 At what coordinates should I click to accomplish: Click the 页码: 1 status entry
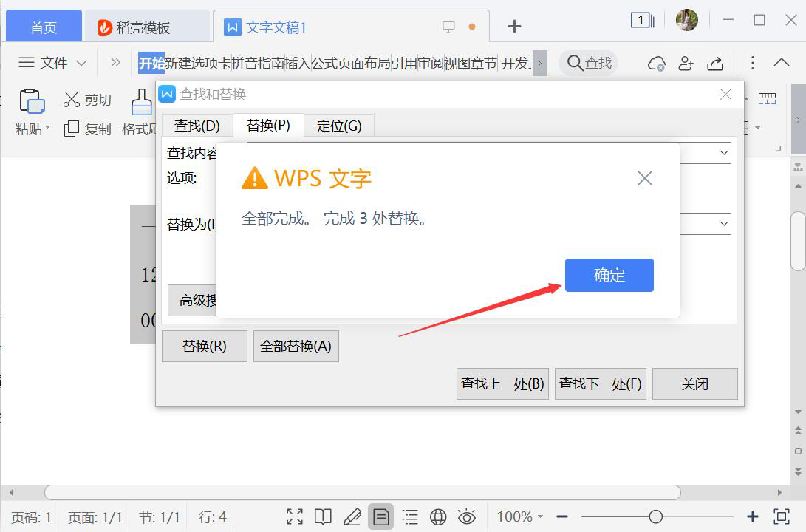tap(31, 517)
